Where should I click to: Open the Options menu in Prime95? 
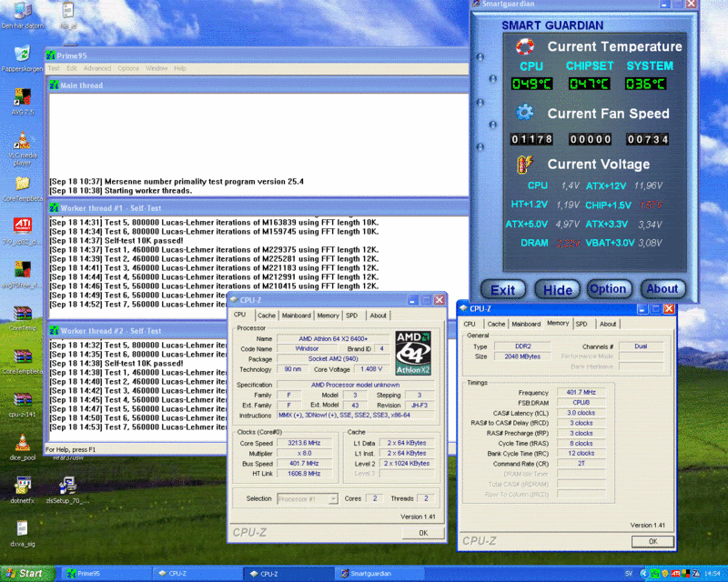point(128,68)
